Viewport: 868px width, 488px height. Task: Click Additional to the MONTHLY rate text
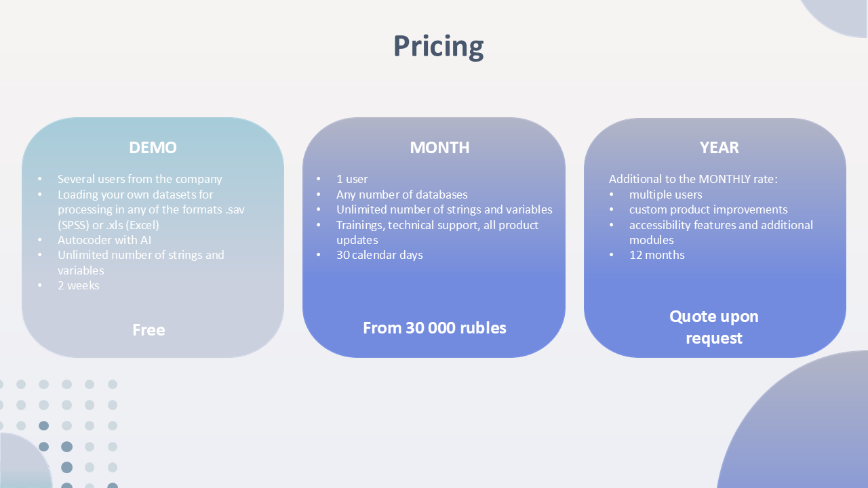click(x=693, y=179)
